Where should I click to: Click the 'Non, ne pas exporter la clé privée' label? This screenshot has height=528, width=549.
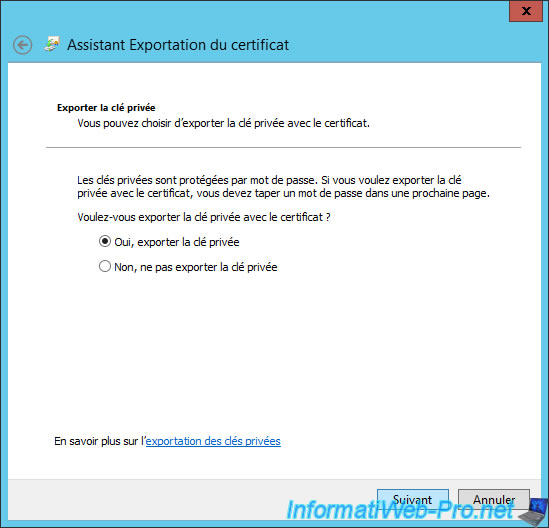(x=196, y=267)
